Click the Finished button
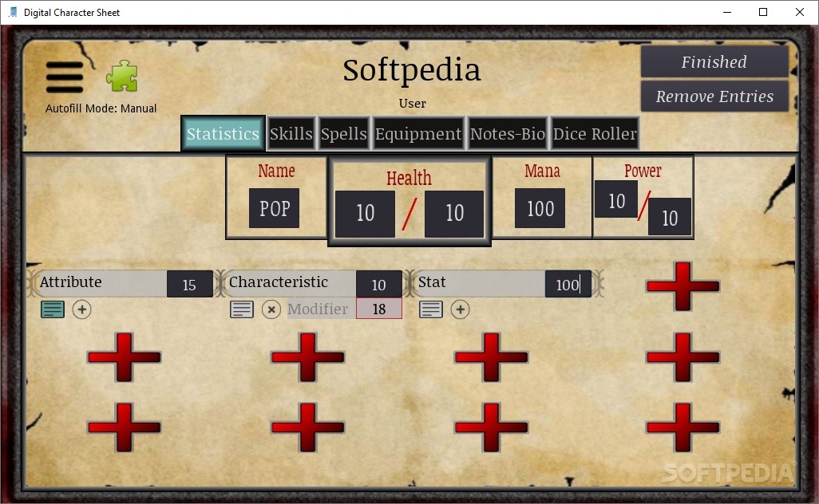 pos(714,61)
